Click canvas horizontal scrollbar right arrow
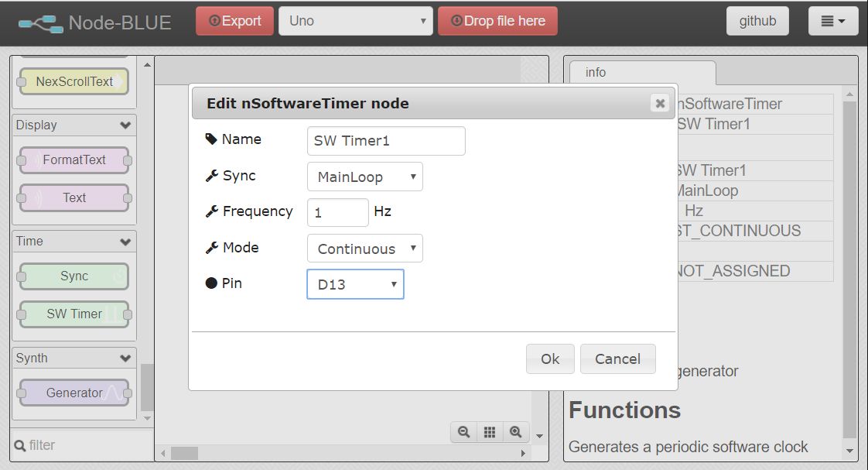 point(523,454)
